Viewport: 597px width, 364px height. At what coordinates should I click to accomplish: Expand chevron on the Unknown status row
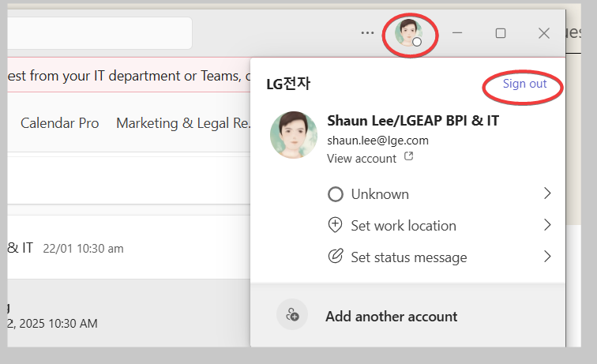coord(547,193)
